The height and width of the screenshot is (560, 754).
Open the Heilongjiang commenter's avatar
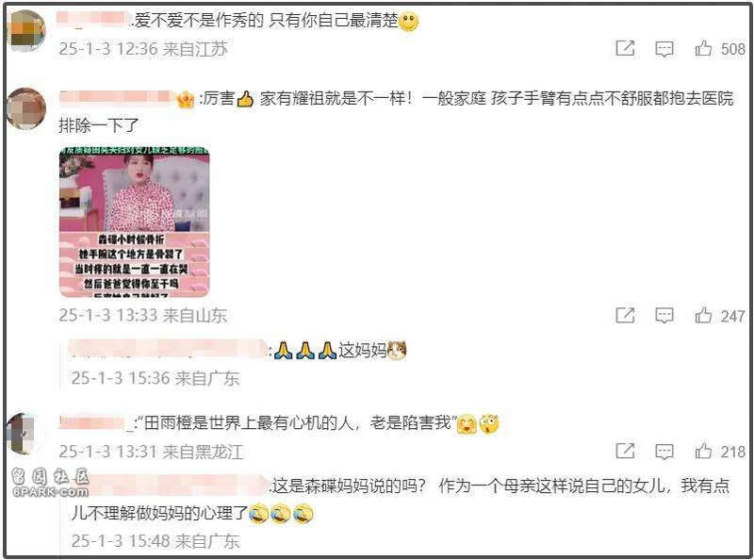(x=25, y=433)
